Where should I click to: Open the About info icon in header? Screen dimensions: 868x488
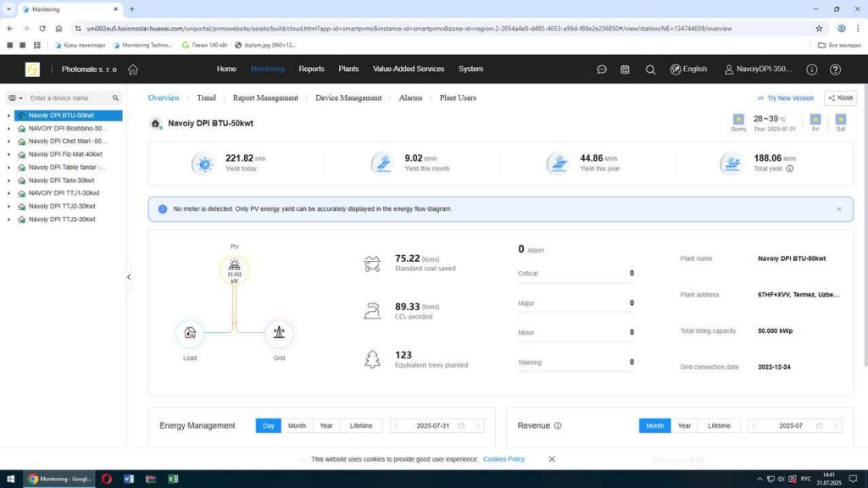pyautogui.click(x=811, y=69)
